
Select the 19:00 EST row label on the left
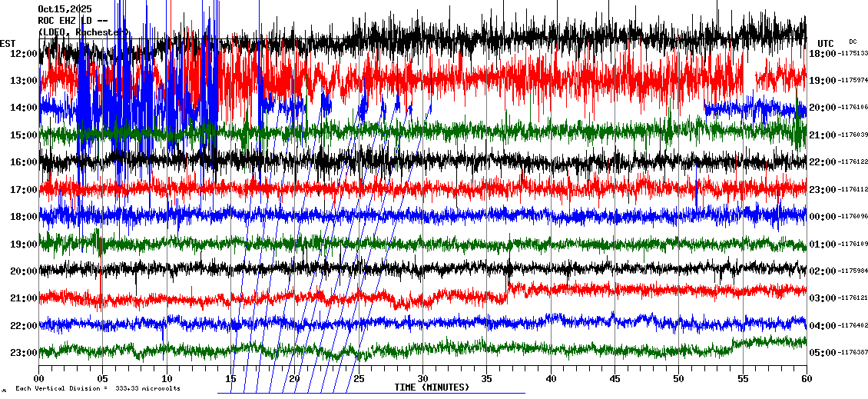[x=24, y=244]
